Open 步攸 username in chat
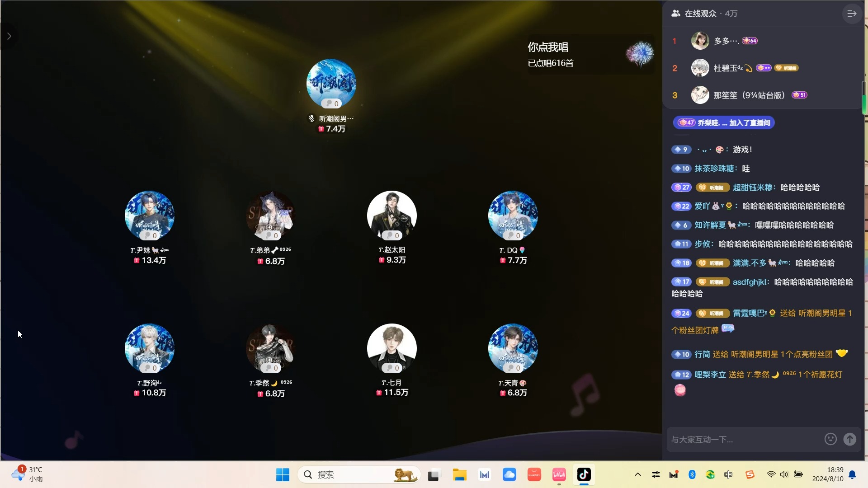868x488 pixels. (x=702, y=244)
